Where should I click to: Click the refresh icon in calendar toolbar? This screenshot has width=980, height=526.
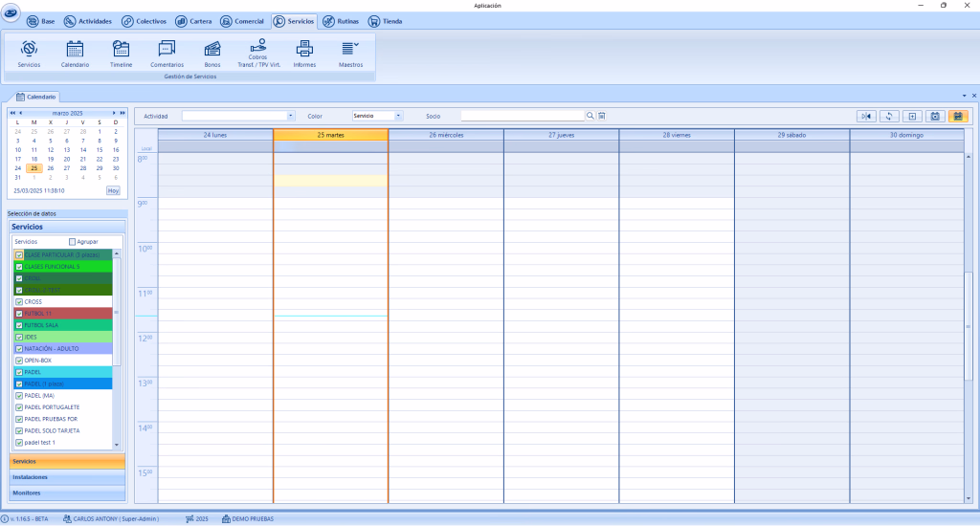tap(889, 116)
